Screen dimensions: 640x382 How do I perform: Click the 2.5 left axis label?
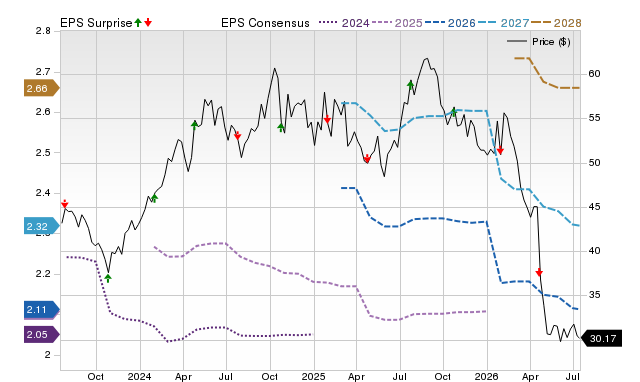43,153
